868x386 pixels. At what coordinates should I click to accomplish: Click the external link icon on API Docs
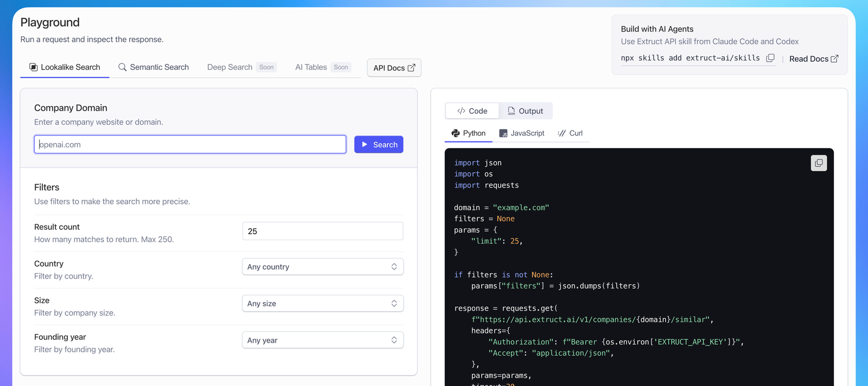click(x=411, y=68)
